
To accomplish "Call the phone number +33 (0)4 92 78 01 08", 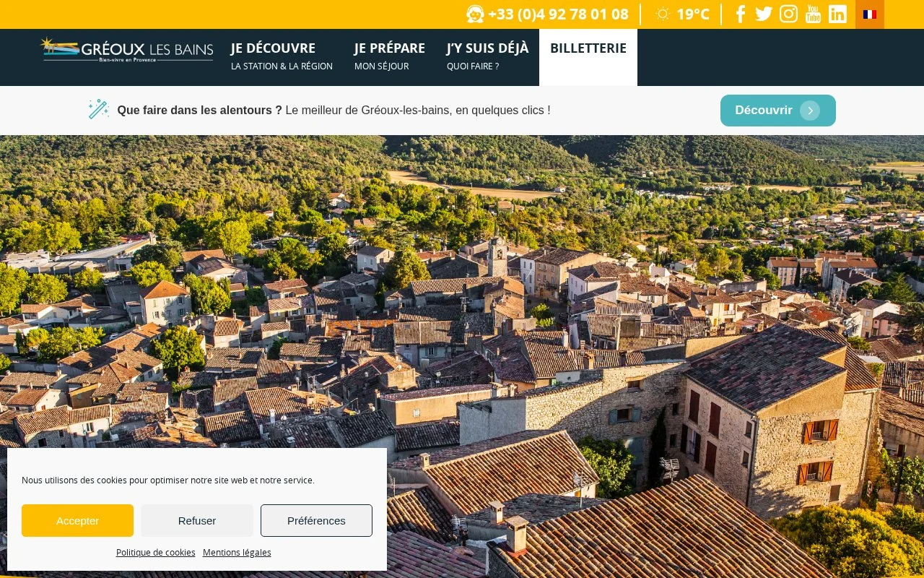I will [558, 14].
